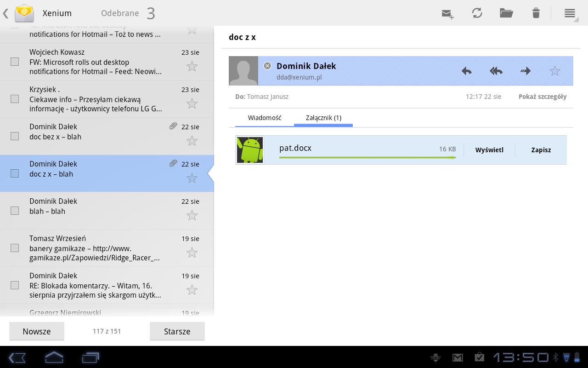This screenshot has height=368, width=588.
Task: Star the 'doc bez x' message
Action: pos(192,141)
